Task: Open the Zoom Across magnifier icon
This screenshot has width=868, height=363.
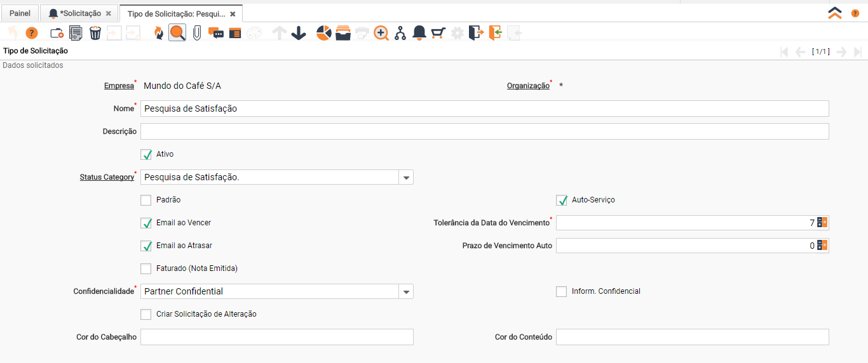Action: 381,33
